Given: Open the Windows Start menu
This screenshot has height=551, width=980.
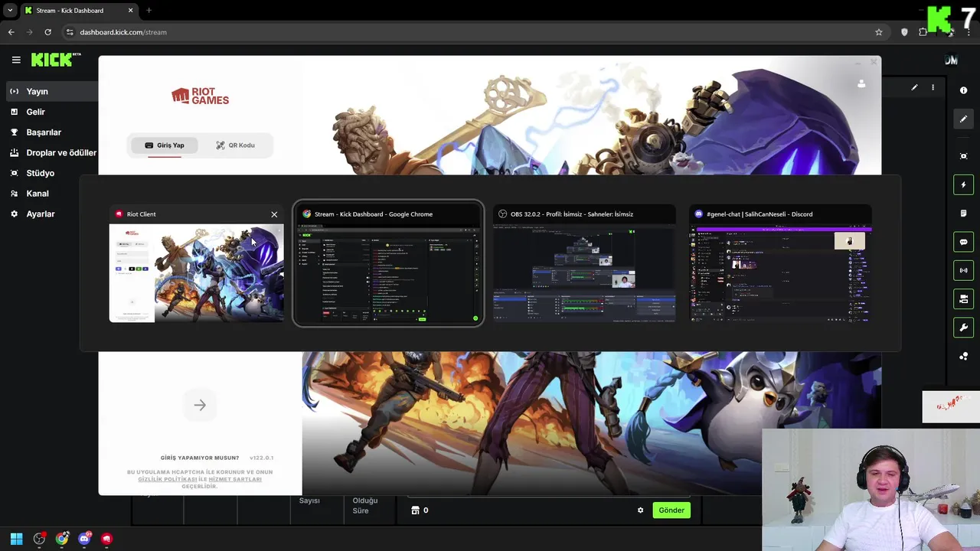Looking at the screenshot, I should tap(17, 539).
